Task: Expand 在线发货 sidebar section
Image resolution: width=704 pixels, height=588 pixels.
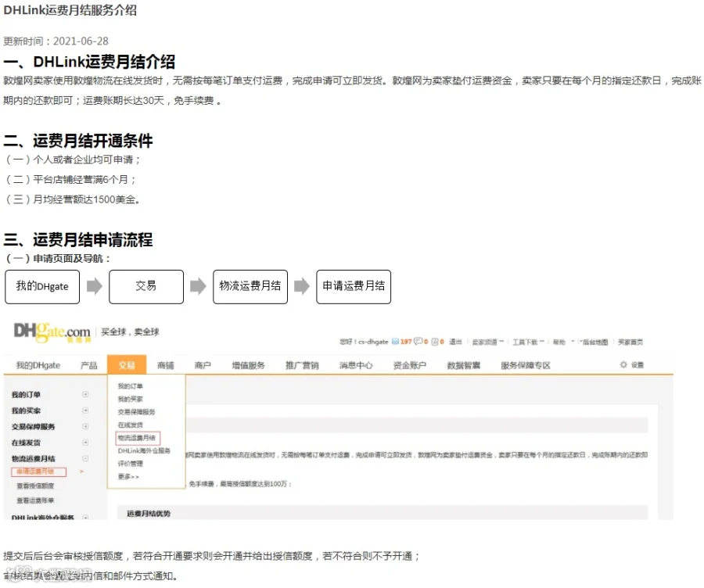Action: (85, 442)
